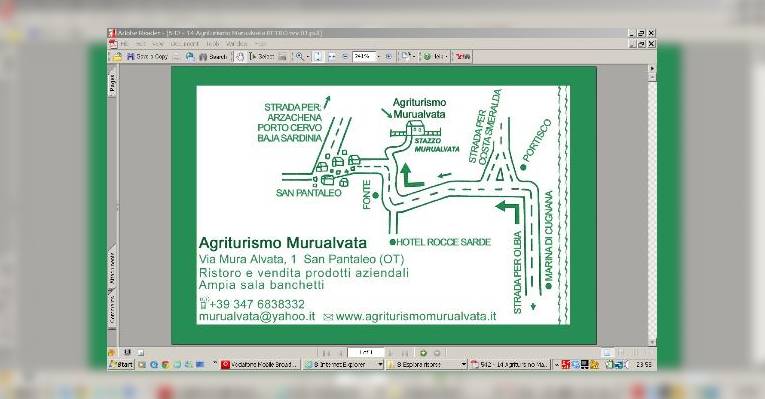Screen dimensions: 765x399
Task: Toggle the Fit Page view button
Action: click(x=318, y=57)
